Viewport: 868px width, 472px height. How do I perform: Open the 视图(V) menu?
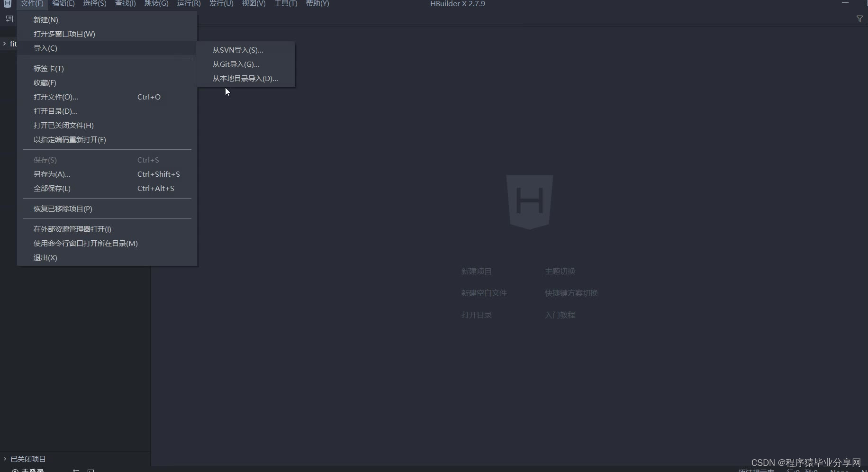[253, 3]
